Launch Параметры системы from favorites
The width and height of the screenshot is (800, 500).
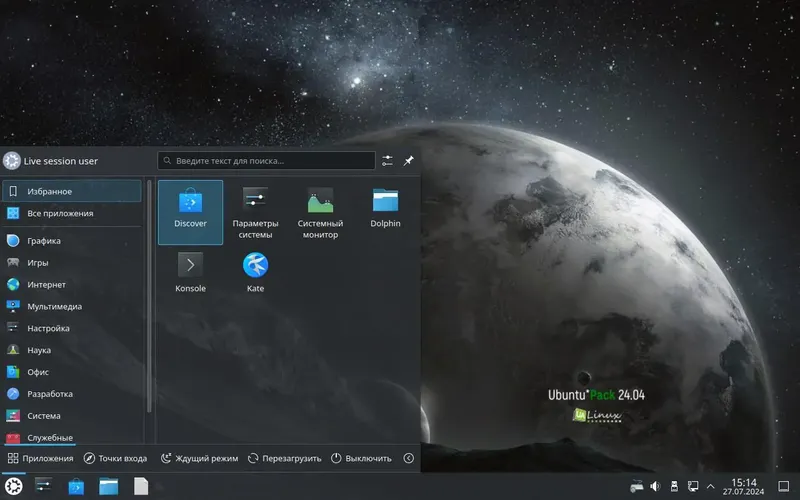tap(255, 212)
